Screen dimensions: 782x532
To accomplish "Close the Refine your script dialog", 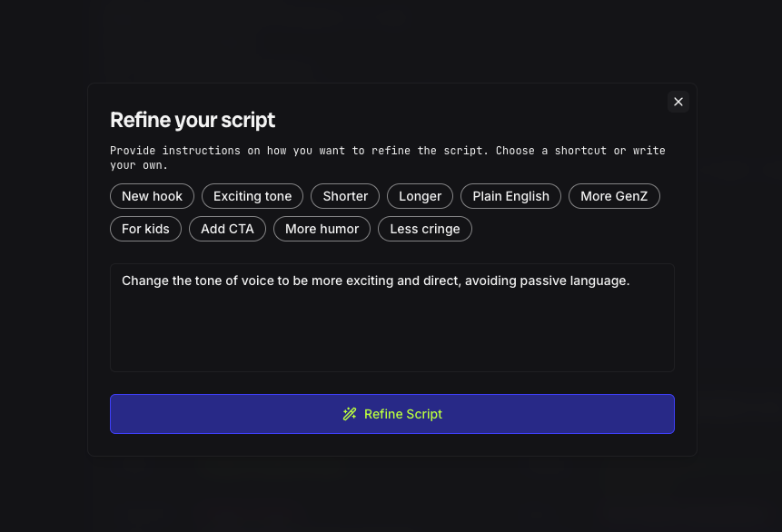I will point(678,102).
